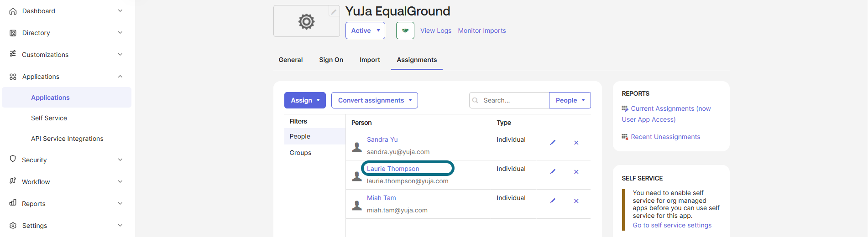868x237 pixels.
Task: Click the Person column header
Action: pos(361,123)
